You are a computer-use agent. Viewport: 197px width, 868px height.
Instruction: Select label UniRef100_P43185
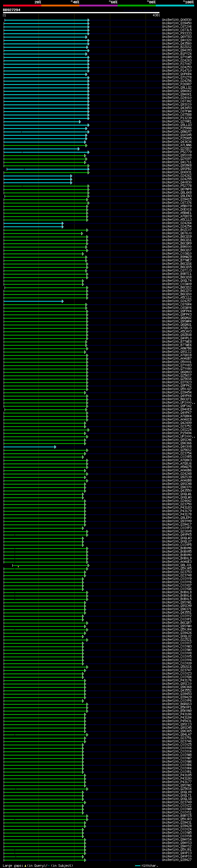[x=177, y=775]
